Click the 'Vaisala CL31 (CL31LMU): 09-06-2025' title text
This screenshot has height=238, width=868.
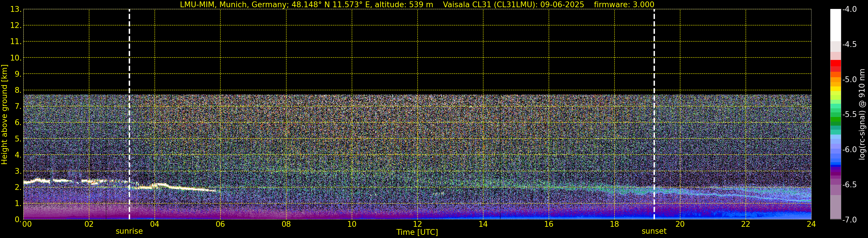(x=513, y=4)
